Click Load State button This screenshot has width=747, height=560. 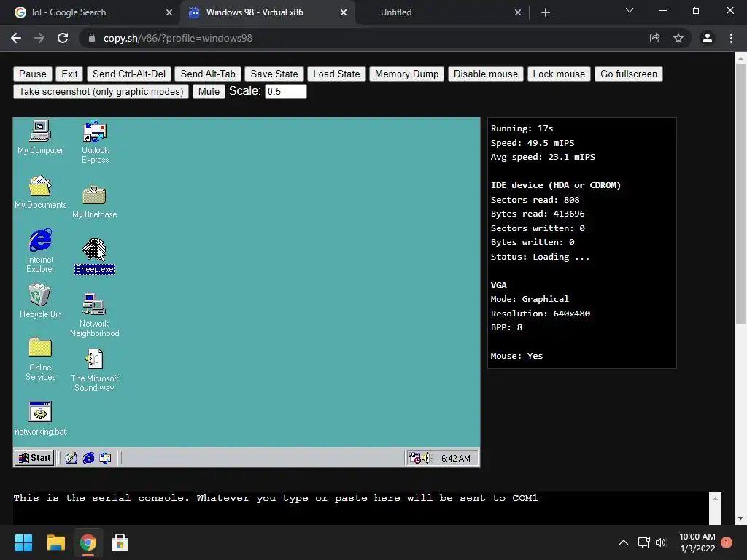[x=336, y=74]
